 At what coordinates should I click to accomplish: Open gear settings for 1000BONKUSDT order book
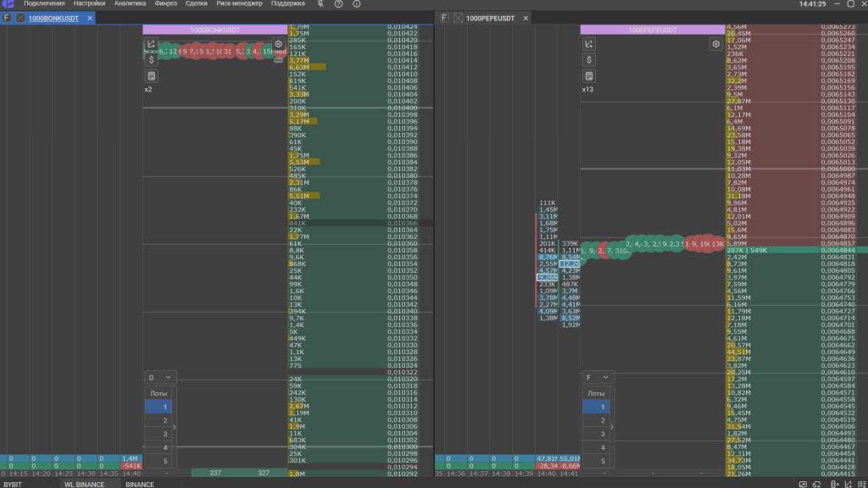point(279,44)
